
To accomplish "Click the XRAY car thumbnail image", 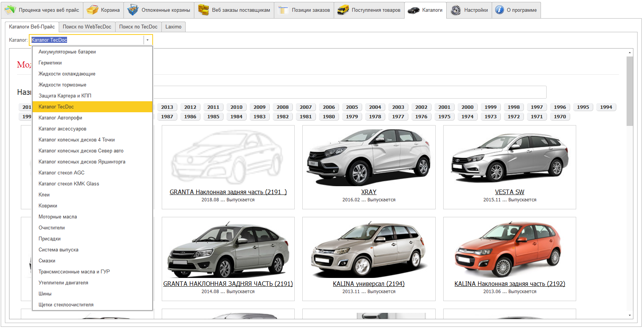I will pos(369,157).
